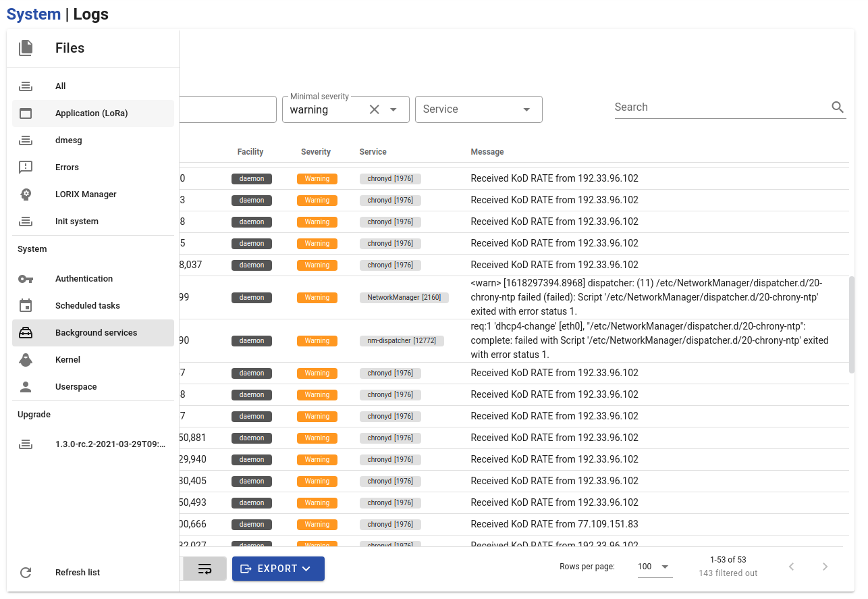Click the Errors alert icon
Screen dimensions: 868x599
[x=26, y=167]
